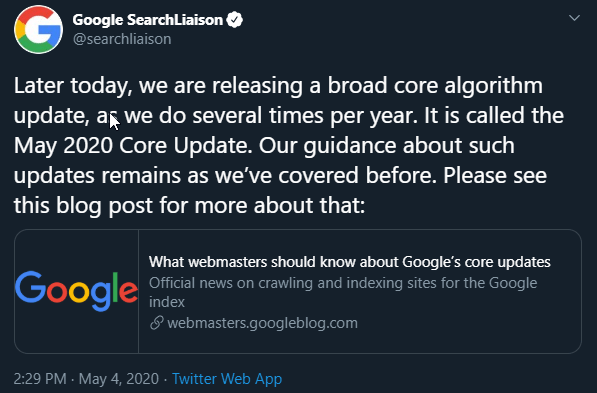Select the May 4, 2020 date

[x=119, y=379]
